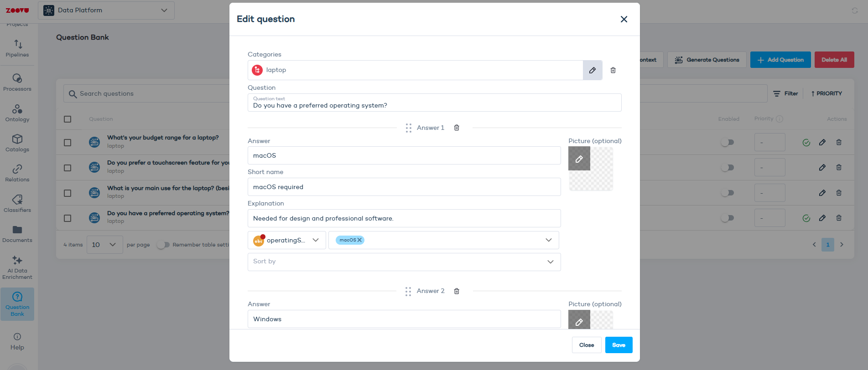Go to the Catalogs section
The width and height of the screenshot is (868, 370).
coord(17,143)
